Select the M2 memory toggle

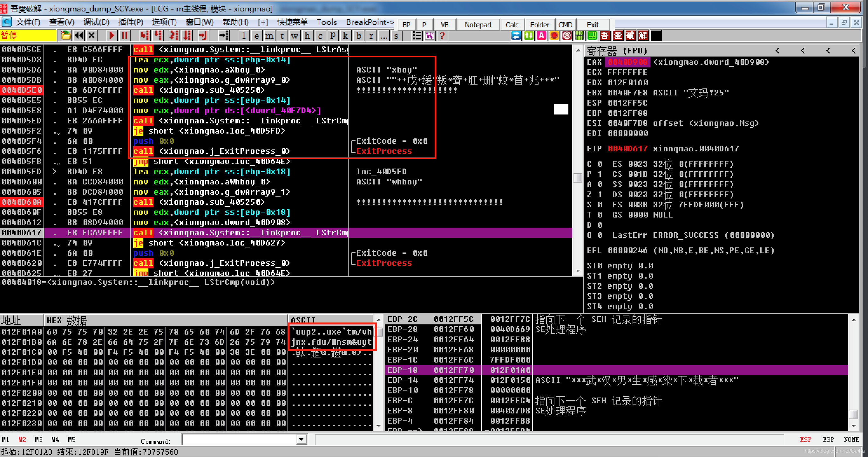click(22, 440)
